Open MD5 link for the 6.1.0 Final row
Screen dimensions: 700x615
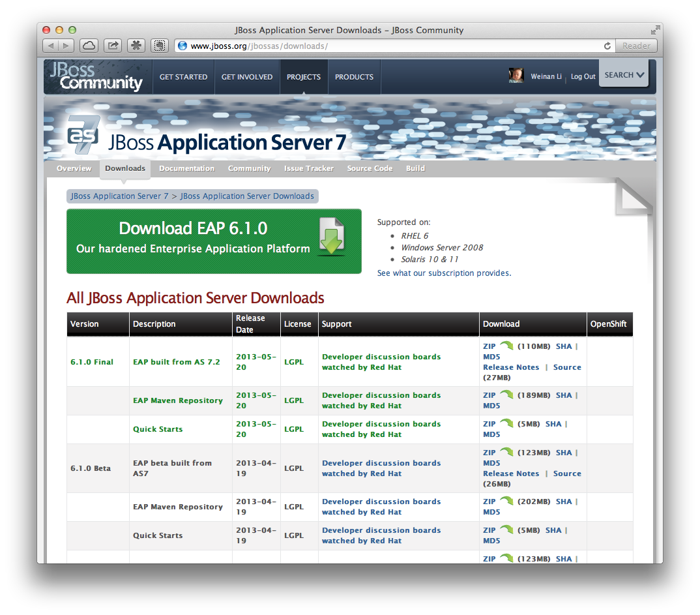[491, 356]
